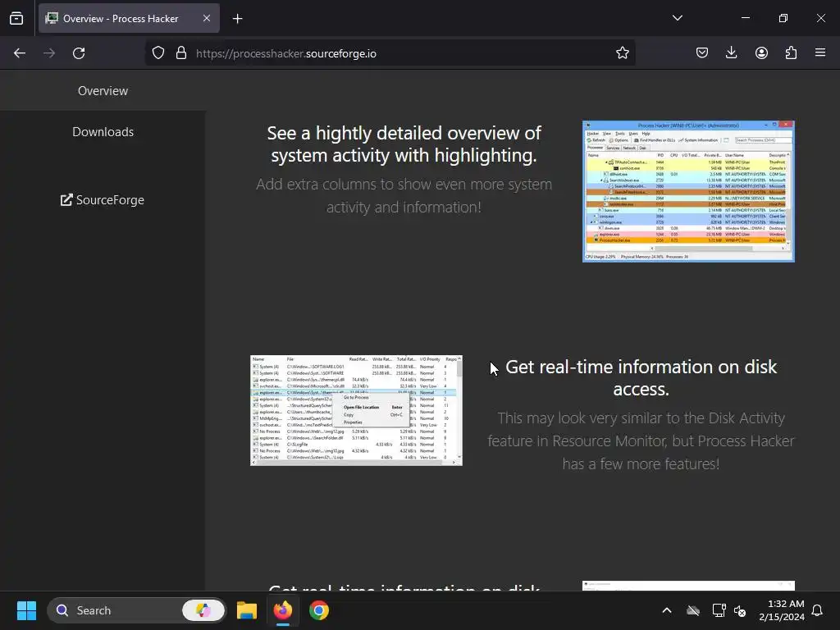Select the Overview - Process Hacker tab
Image resolution: width=840 pixels, height=630 pixels.
pos(129,18)
